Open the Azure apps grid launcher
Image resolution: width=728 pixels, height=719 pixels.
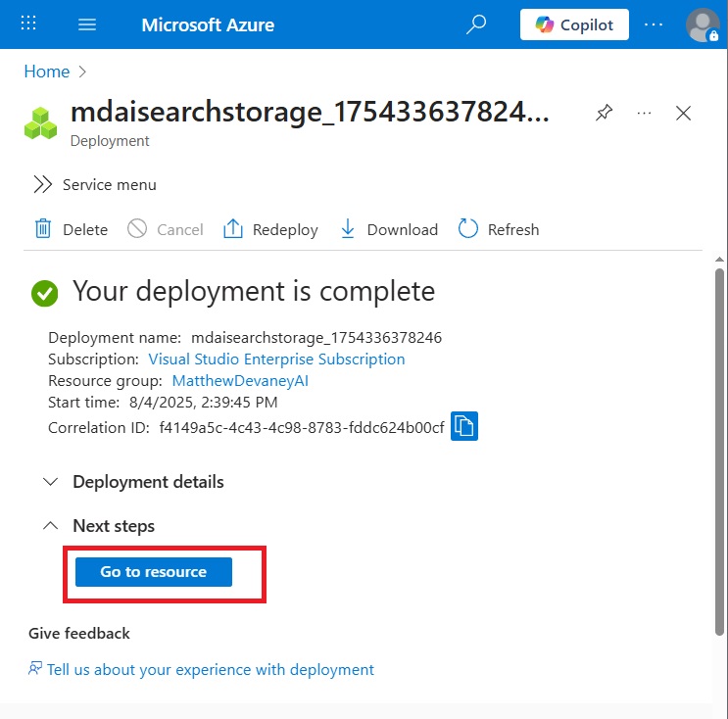pyautogui.click(x=28, y=24)
